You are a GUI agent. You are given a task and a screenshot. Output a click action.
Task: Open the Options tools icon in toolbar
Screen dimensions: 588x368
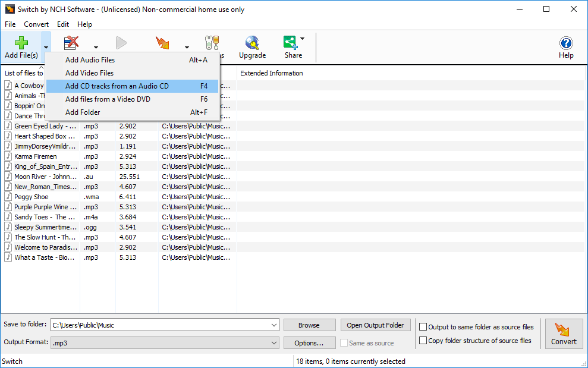click(x=212, y=42)
